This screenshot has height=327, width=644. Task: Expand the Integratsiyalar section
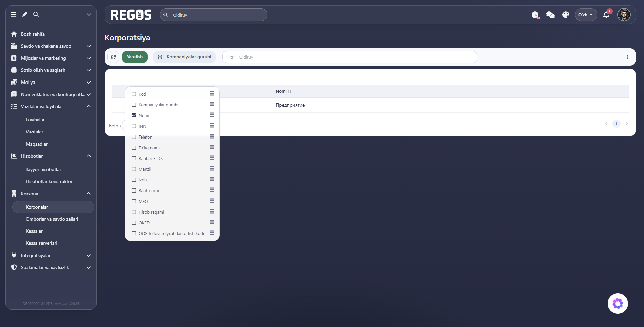click(51, 255)
